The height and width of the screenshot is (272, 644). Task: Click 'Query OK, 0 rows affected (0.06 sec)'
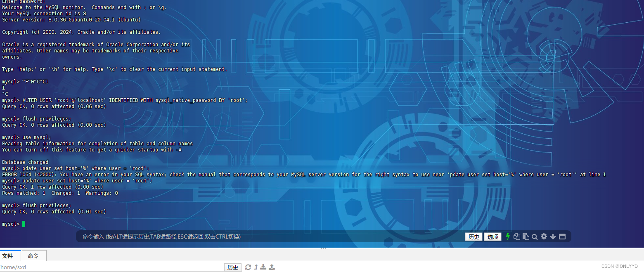tap(54, 106)
